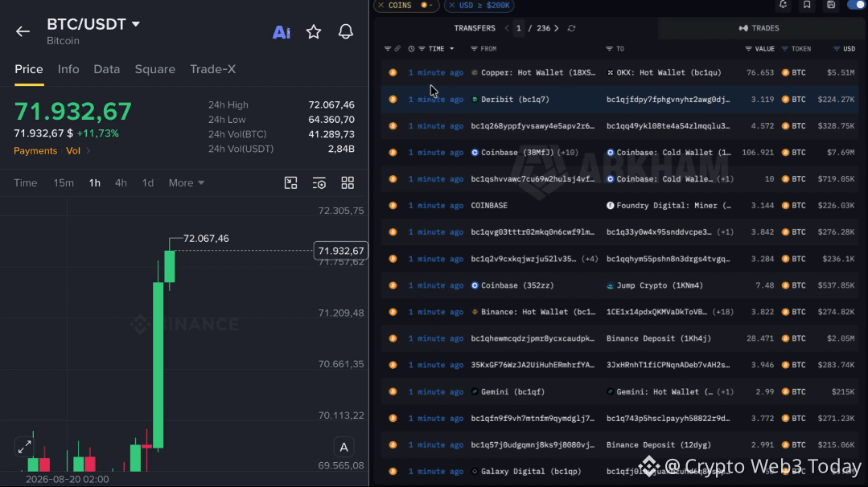Open Jump Crypto (1KNm4) recipient
Screen dimensions: 868x487
click(x=655, y=285)
